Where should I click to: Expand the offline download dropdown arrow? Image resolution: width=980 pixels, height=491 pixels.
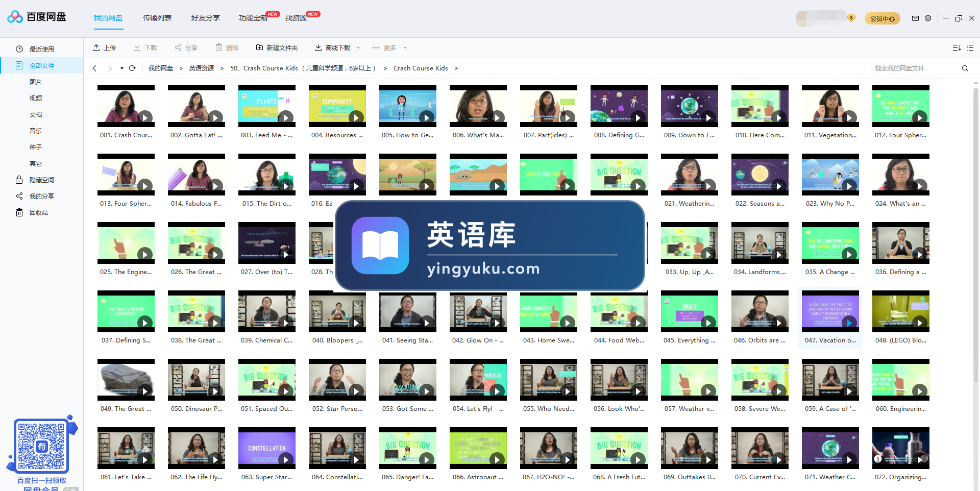point(358,48)
